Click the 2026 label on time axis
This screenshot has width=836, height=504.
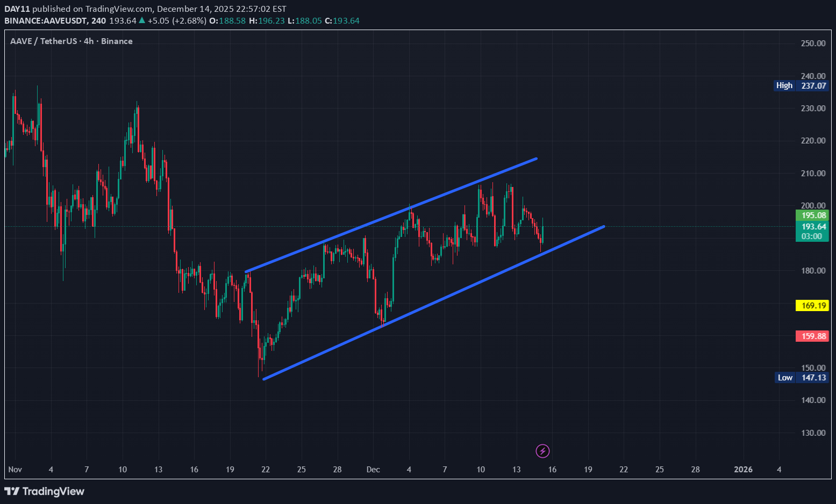pyautogui.click(x=743, y=470)
